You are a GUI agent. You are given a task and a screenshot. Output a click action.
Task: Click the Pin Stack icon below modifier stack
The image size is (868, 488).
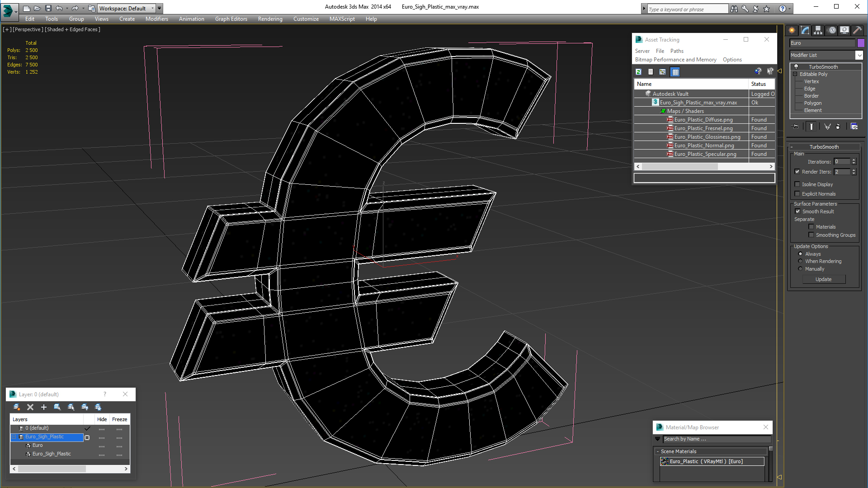796,127
